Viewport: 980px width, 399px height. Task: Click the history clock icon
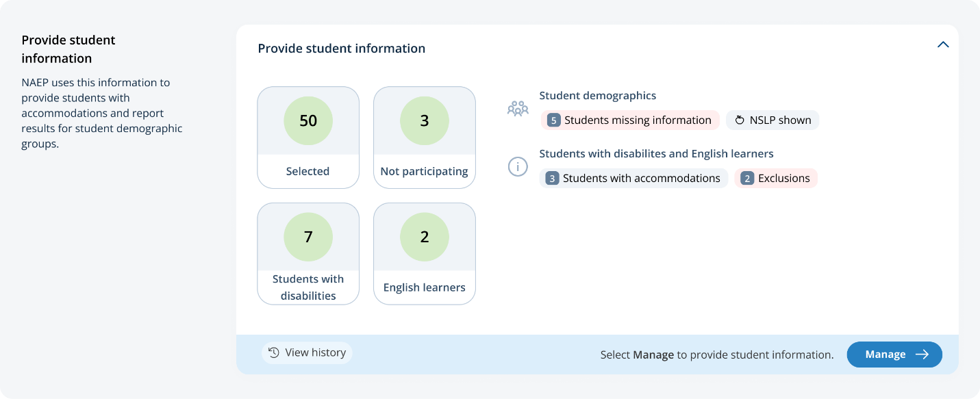point(274,353)
